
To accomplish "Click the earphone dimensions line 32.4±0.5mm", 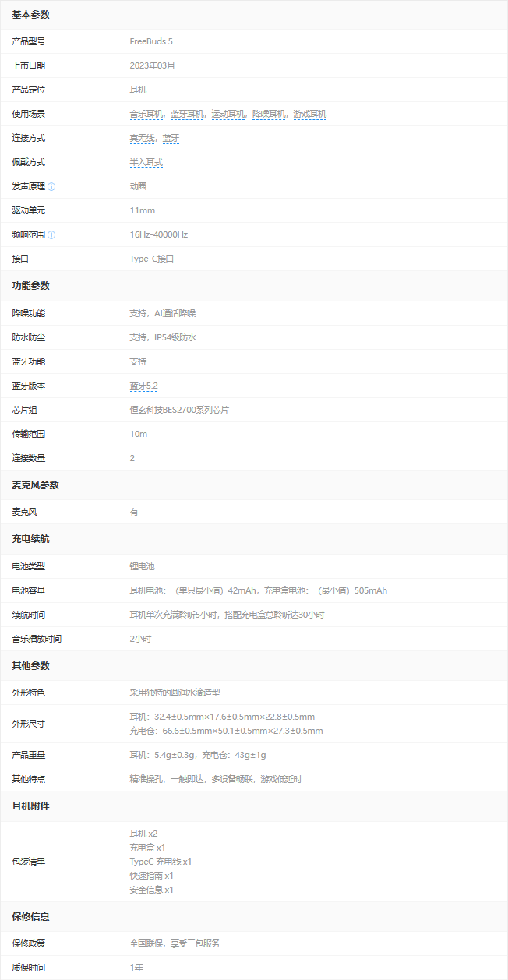I will click(x=222, y=717).
